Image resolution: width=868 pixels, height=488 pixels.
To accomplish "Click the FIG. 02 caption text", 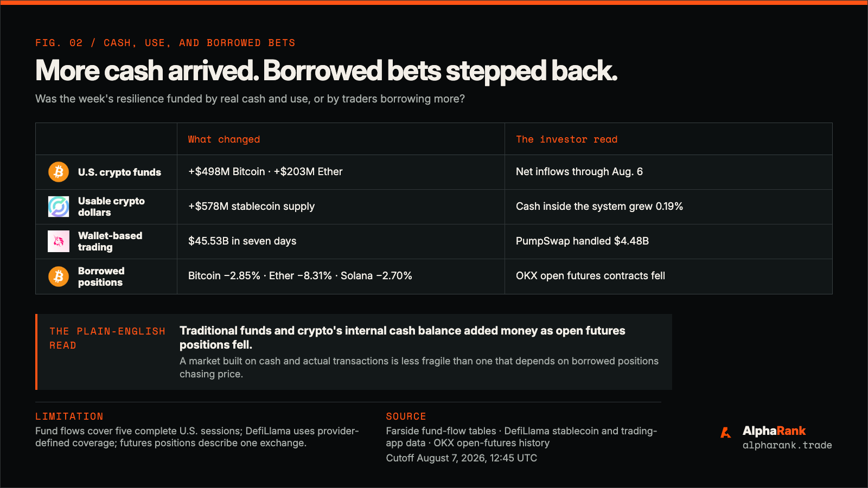I will pos(165,43).
